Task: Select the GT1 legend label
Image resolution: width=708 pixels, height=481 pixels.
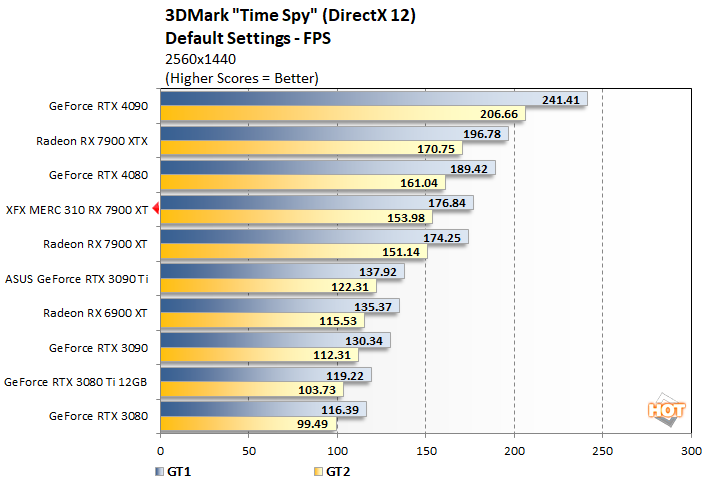Action: [179, 472]
